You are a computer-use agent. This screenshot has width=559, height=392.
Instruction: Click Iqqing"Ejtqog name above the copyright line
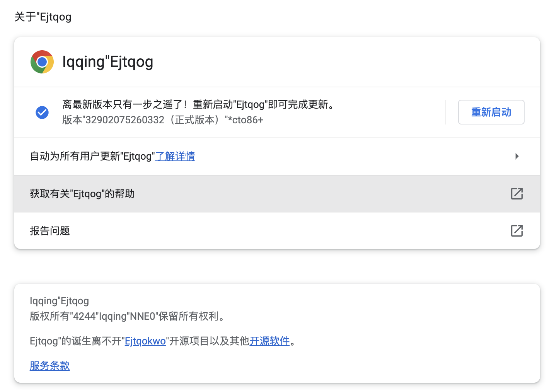point(59,301)
